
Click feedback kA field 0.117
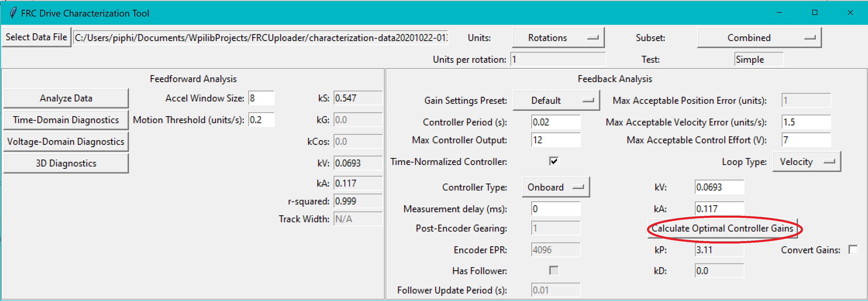[719, 209]
